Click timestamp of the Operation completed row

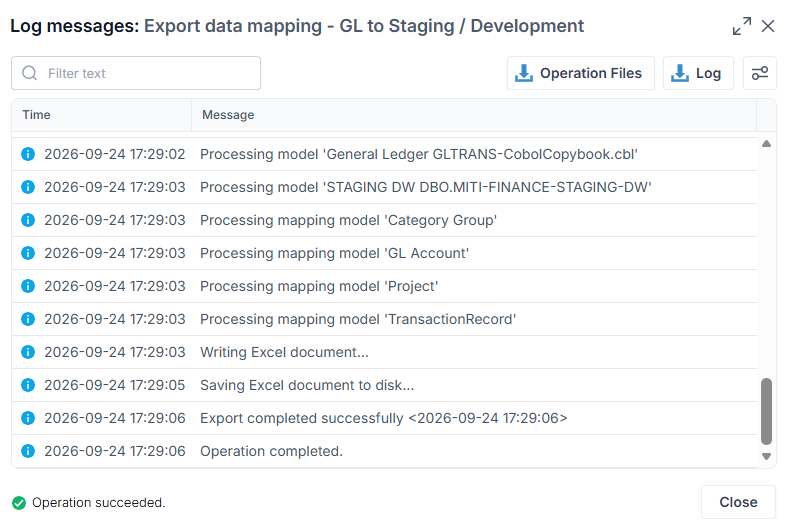click(114, 451)
